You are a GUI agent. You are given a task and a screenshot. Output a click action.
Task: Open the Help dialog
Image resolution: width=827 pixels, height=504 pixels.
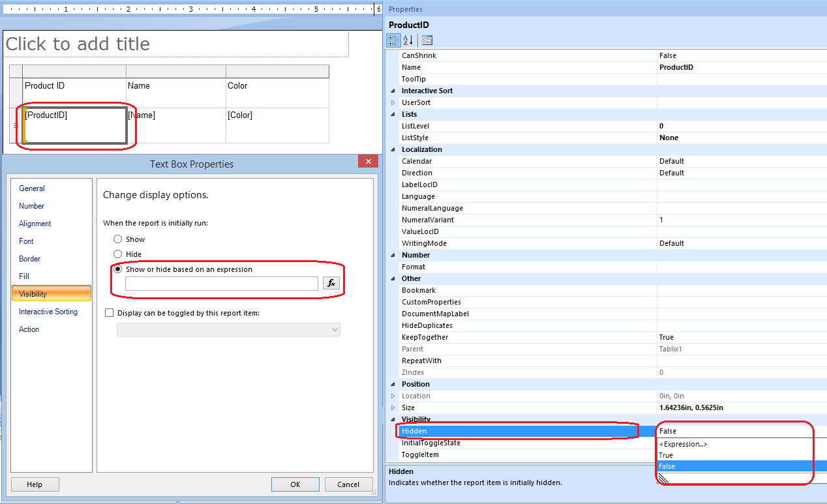(35, 484)
